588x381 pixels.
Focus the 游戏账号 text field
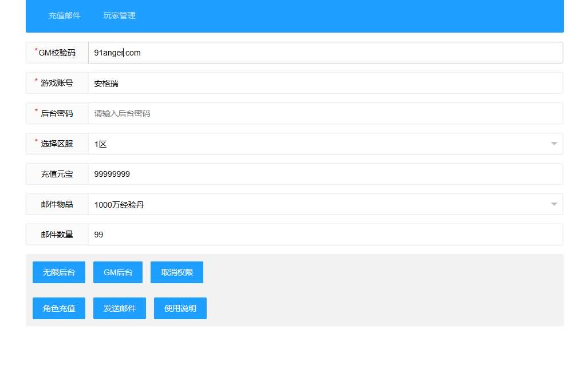[325, 83]
